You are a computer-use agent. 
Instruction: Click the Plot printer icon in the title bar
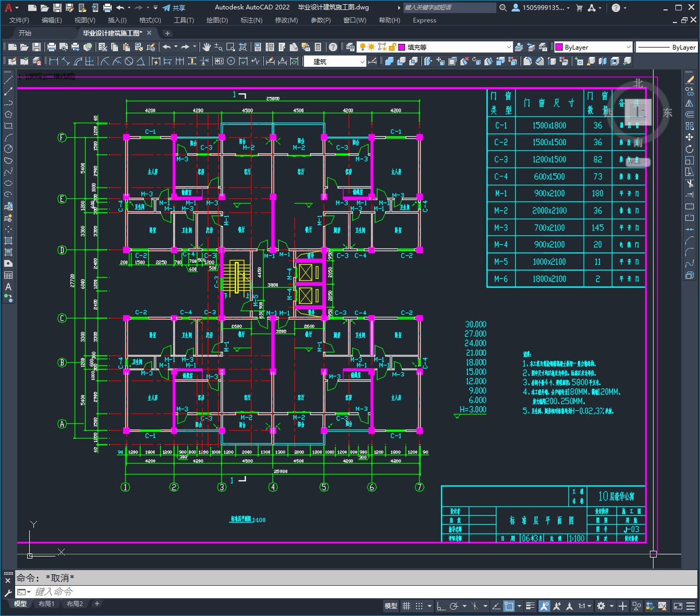[108, 8]
